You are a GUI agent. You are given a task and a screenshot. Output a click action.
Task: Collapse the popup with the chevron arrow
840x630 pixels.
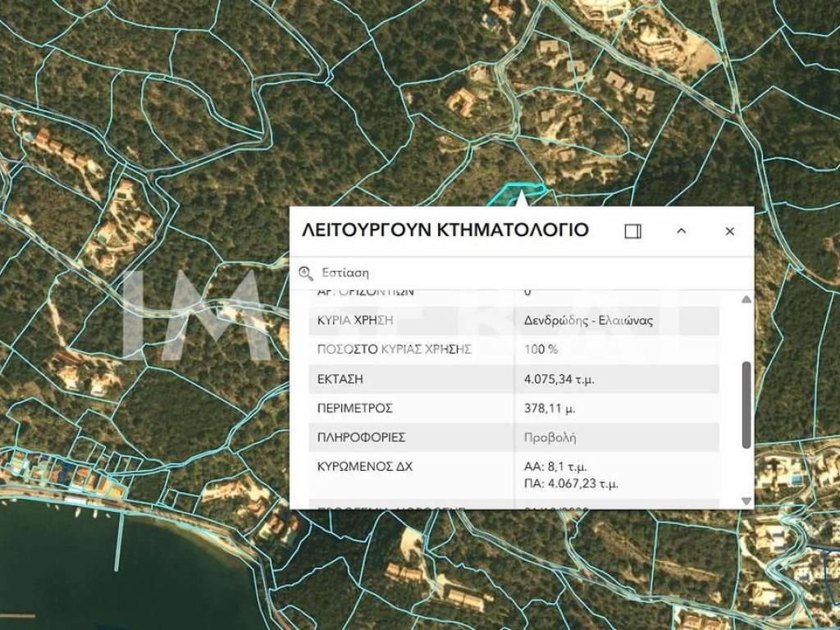pos(681,231)
